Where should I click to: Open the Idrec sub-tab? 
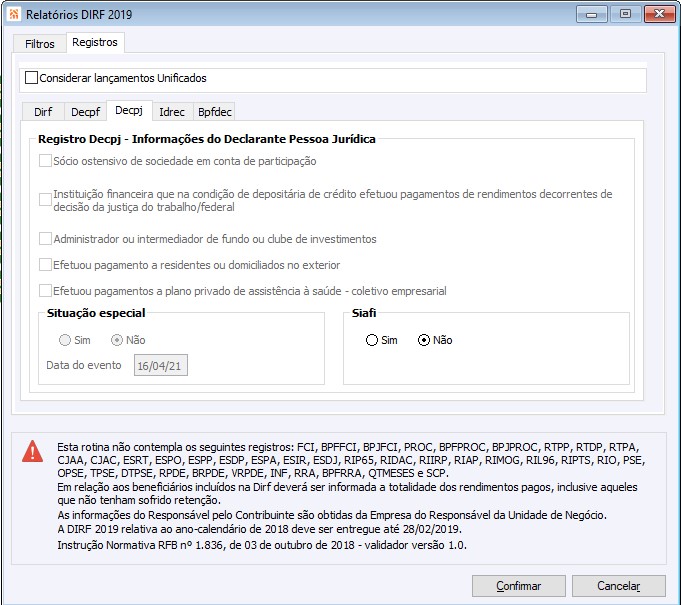pos(172,112)
